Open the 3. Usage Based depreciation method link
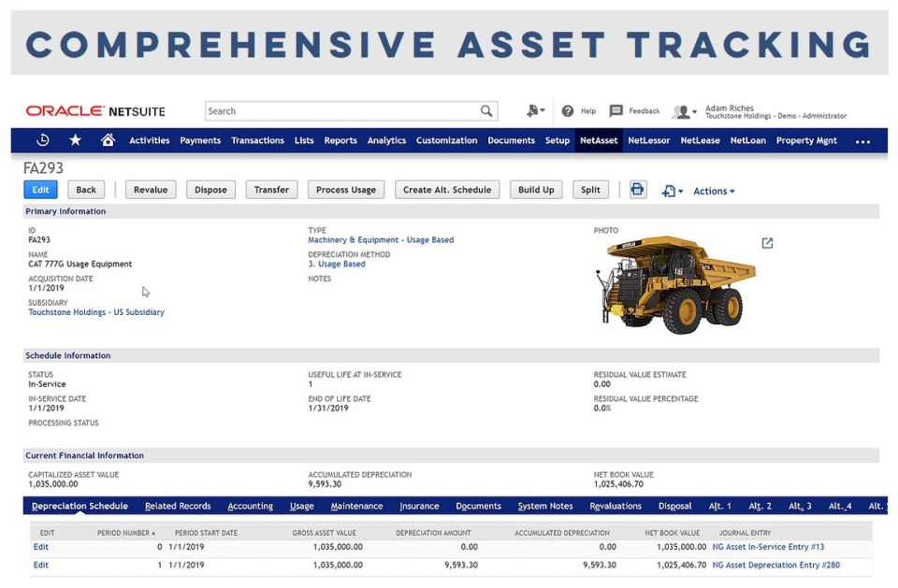 pyautogui.click(x=337, y=264)
